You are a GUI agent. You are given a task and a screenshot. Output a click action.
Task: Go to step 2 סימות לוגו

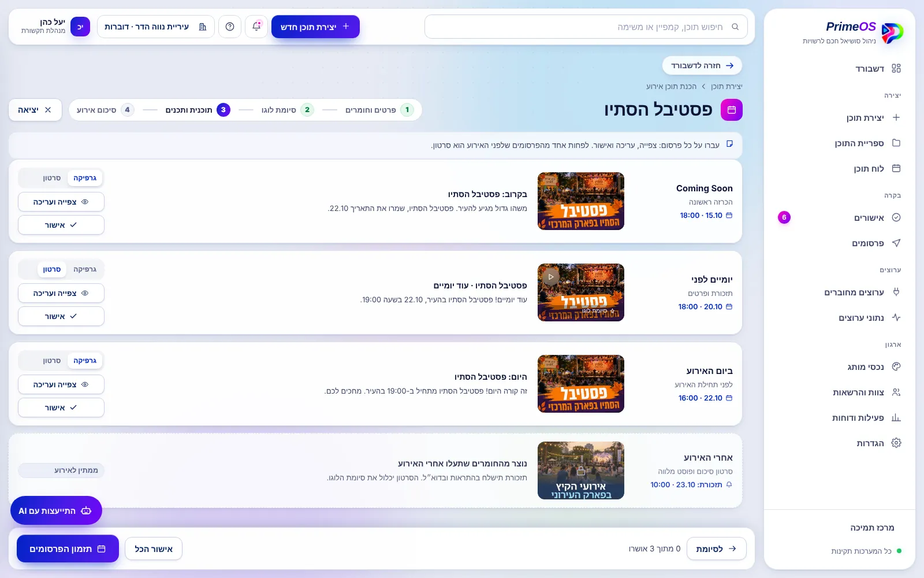coord(287,110)
